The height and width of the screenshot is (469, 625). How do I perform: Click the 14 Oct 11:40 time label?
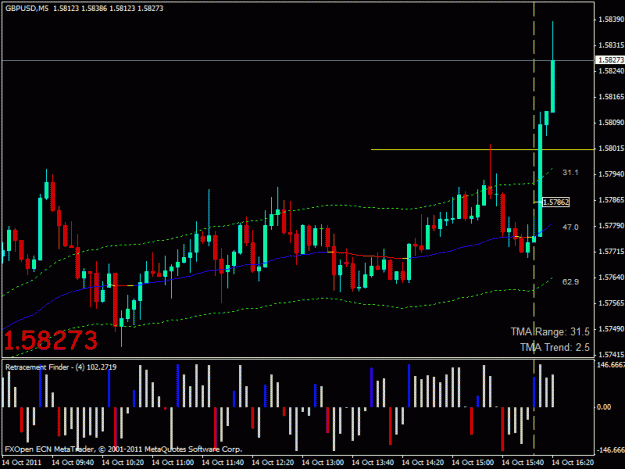tap(223, 463)
